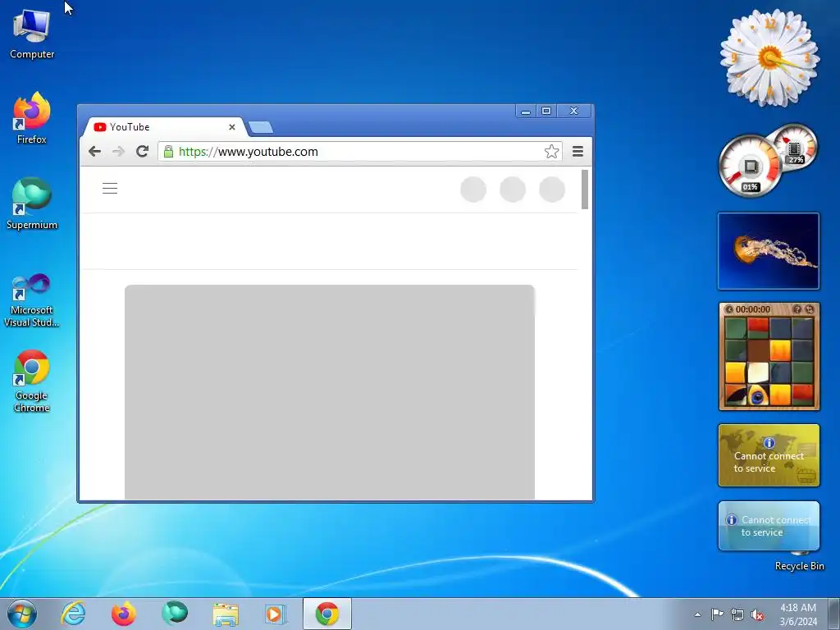The image size is (840, 630).
Task: Click the last round placeholder in YouTube header
Action: pos(552,189)
